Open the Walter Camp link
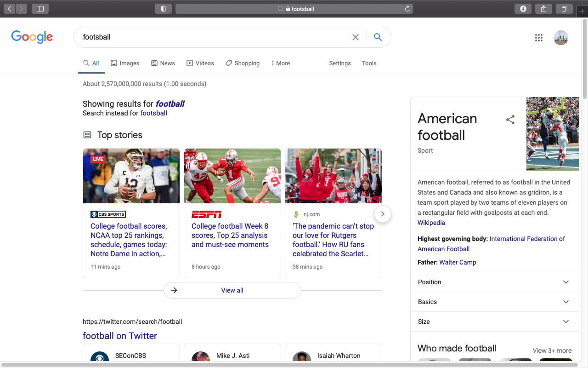The width and height of the screenshot is (588, 368). (x=458, y=262)
